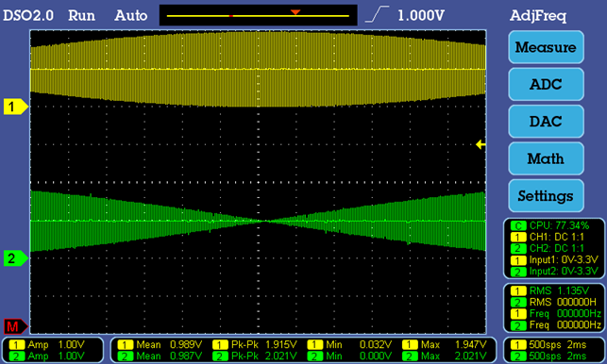This screenshot has width=607, height=364.
Task: Open the Math menu button
Action: (x=546, y=158)
